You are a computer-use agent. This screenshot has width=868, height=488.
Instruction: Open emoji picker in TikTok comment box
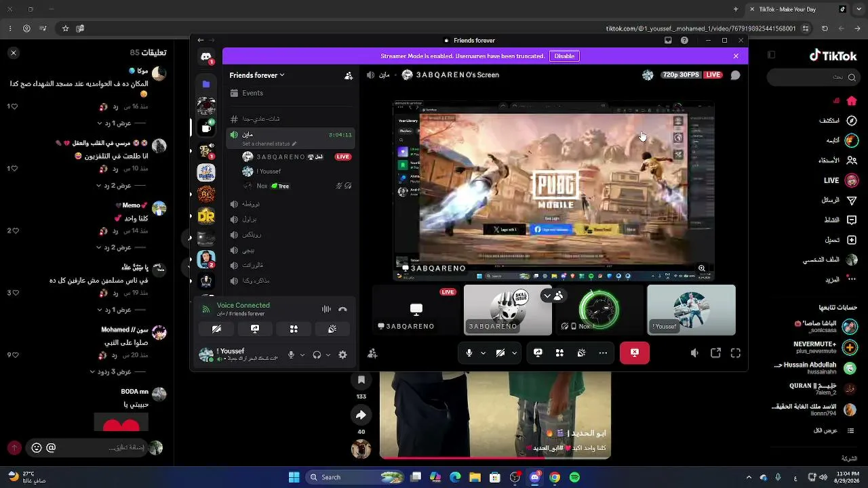(37, 448)
